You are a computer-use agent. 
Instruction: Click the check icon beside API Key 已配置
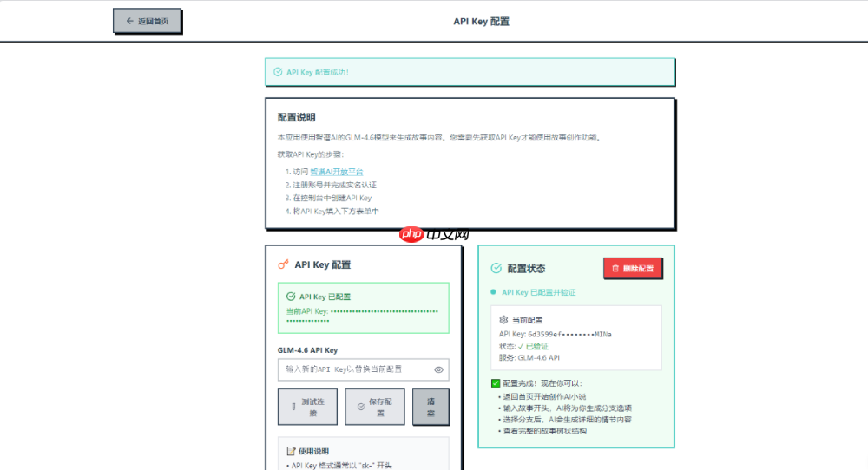(x=291, y=297)
